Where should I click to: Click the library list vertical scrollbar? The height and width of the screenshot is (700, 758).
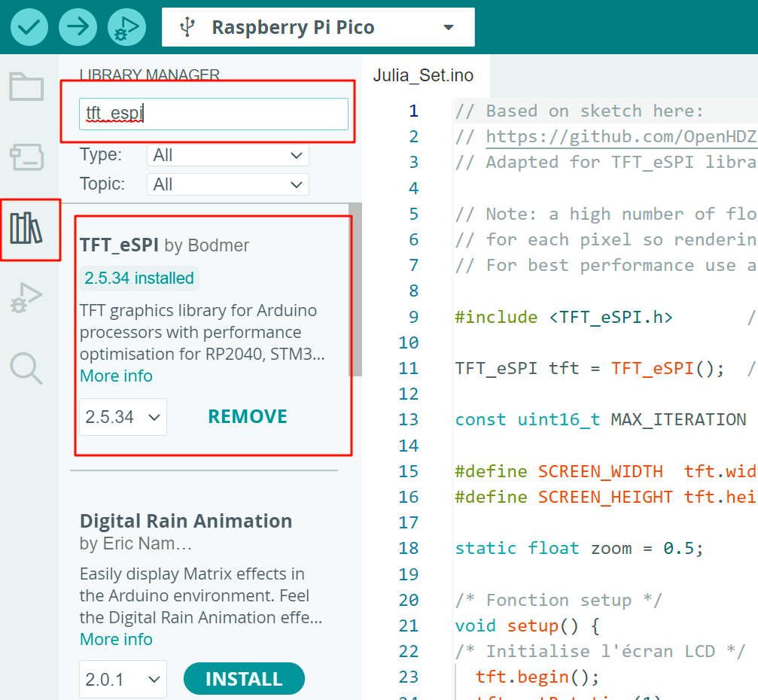pos(356,289)
